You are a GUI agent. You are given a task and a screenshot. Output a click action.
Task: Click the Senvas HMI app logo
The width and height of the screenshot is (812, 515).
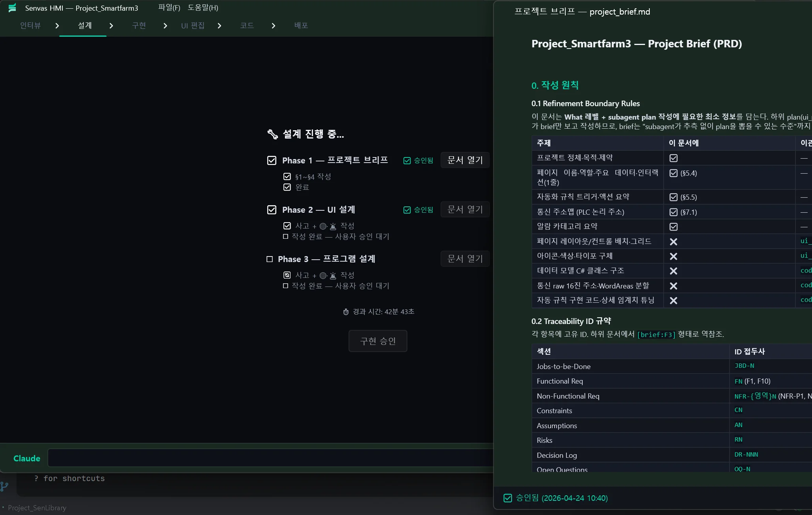pyautogui.click(x=12, y=8)
